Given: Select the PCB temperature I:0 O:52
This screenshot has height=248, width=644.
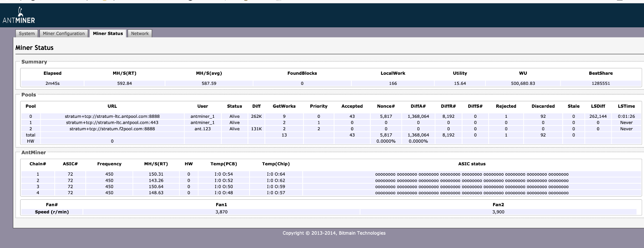Looking at the screenshot, I should click(223, 180).
